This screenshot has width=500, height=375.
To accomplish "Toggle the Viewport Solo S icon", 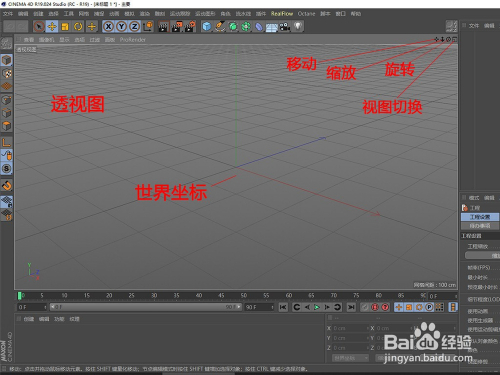I will coord(6,169).
